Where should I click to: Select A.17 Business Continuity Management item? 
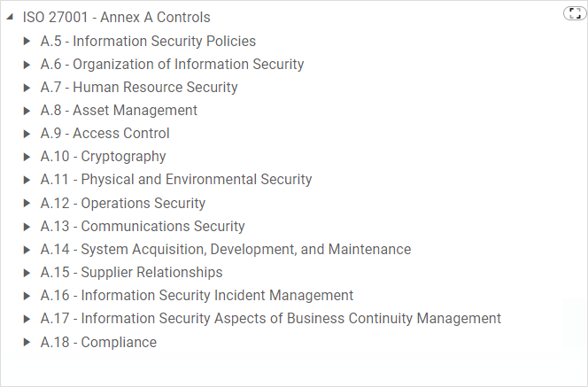tap(271, 319)
